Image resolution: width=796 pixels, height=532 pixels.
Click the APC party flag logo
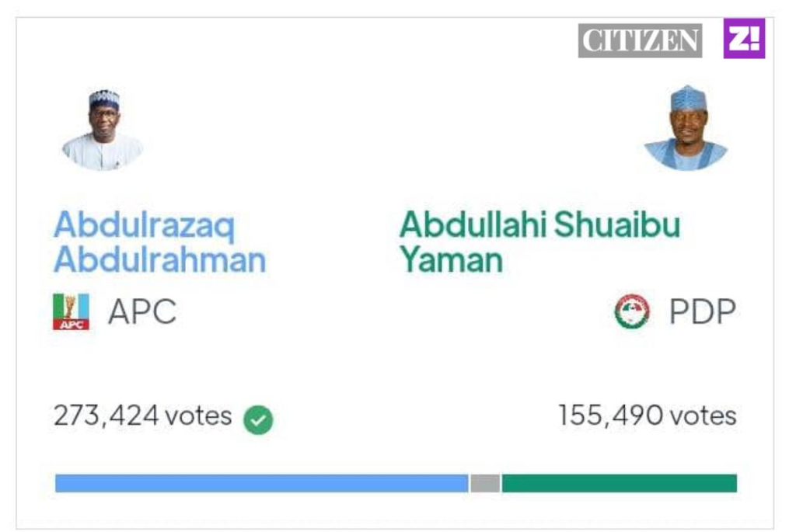coord(71,311)
